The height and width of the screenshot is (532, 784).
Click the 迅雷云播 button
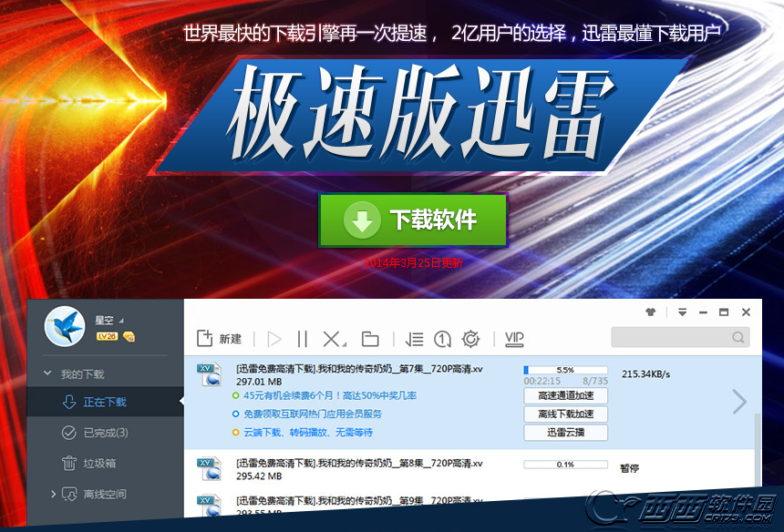pyautogui.click(x=565, y=433)
